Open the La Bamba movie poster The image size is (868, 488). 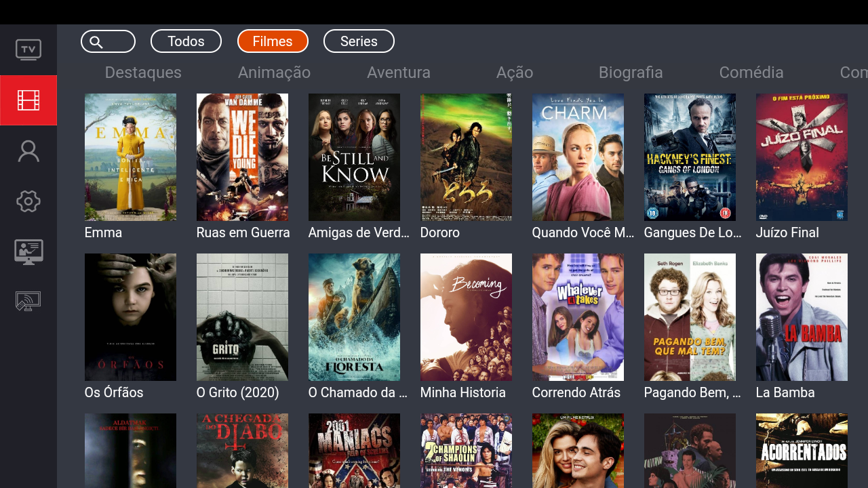[802, 317]
